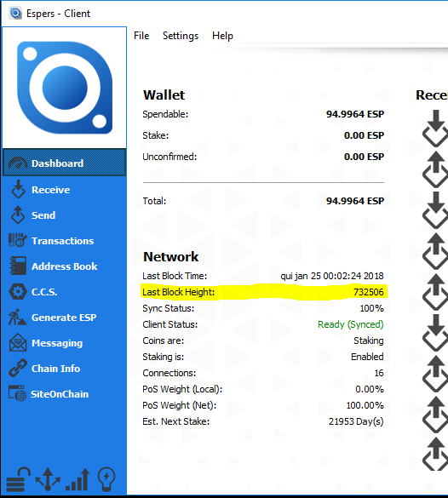
Task: Click the Last Block Height: label
Action: 179,292
